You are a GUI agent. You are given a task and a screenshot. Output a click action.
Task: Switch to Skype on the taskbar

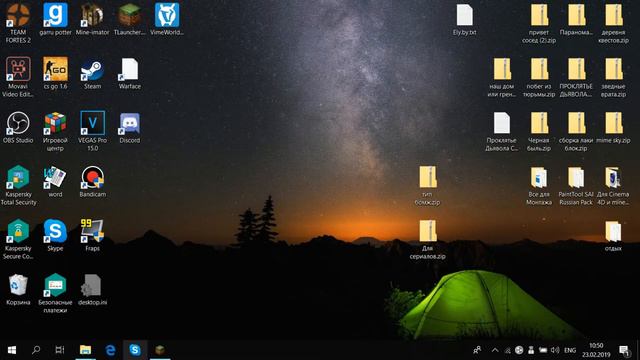click(x=135, y=350)
